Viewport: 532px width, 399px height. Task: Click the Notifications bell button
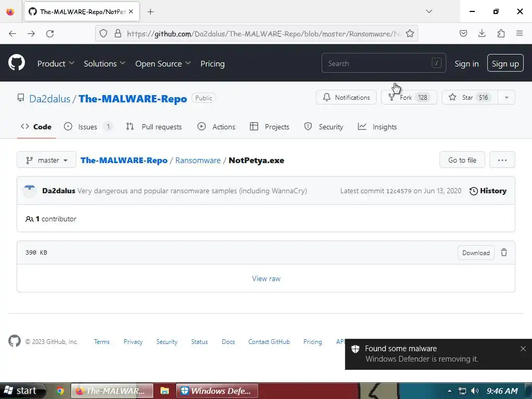point(346,97)
